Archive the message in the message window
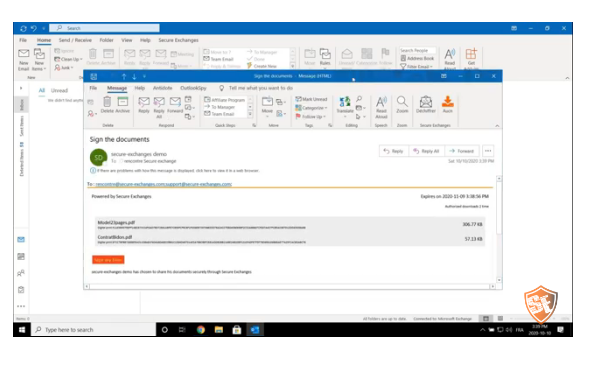The height and width of the screenshot is (373, 589). tap(122, 104)
